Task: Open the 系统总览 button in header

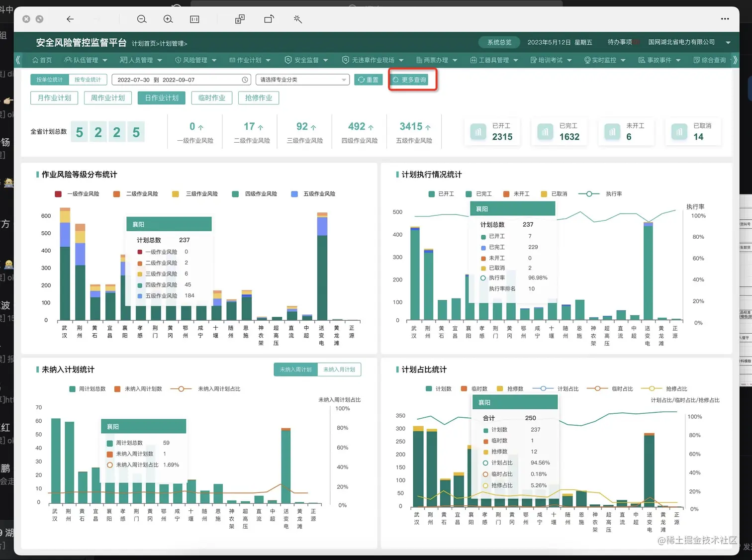Action: [499, 42]
